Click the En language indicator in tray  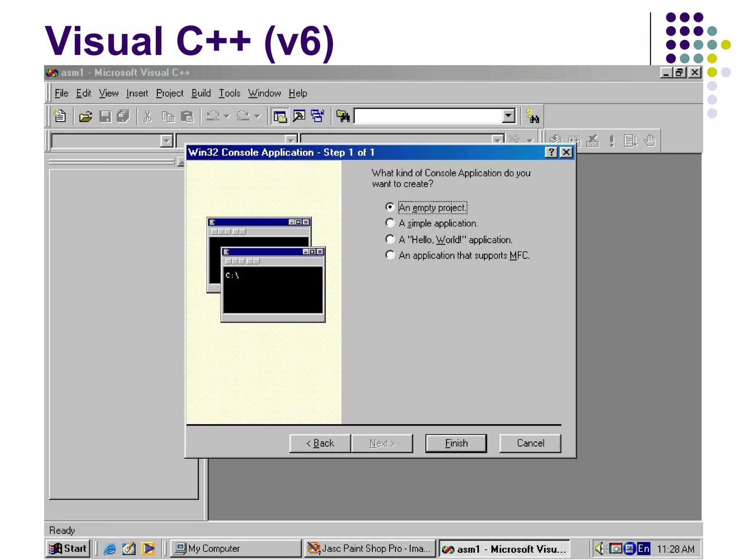644,548
